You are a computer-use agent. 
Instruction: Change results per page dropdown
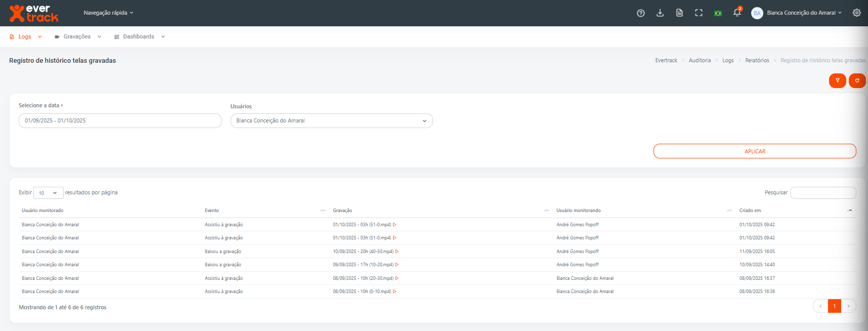48,193
